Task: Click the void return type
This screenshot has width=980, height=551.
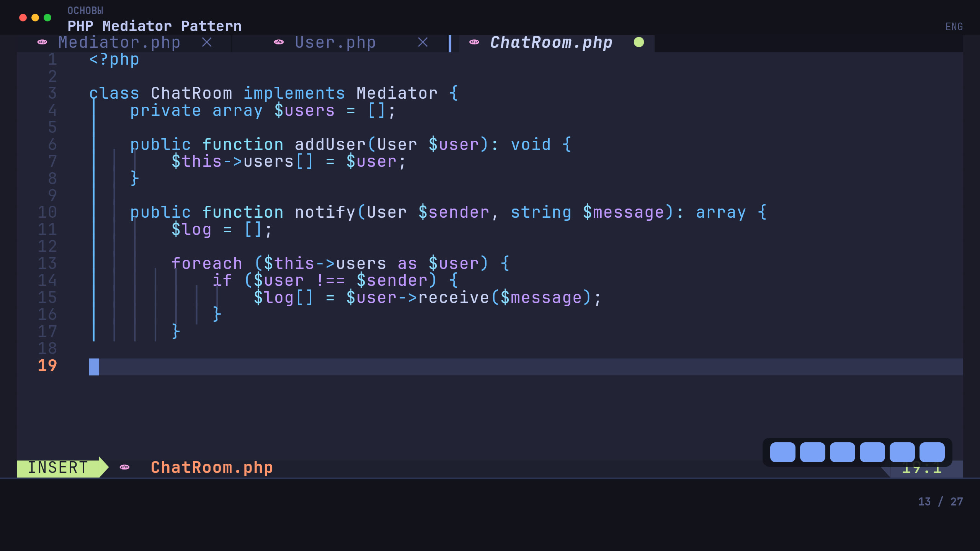Action: pos(531,145)
